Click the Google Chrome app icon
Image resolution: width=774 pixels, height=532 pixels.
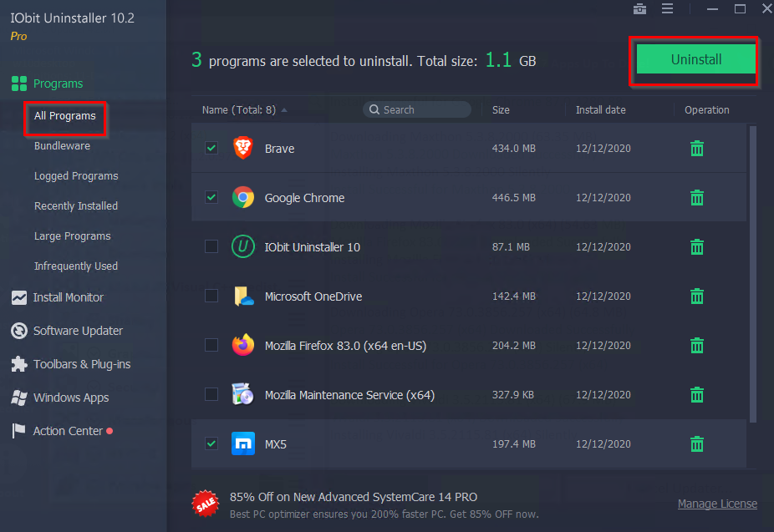(243, 197)
